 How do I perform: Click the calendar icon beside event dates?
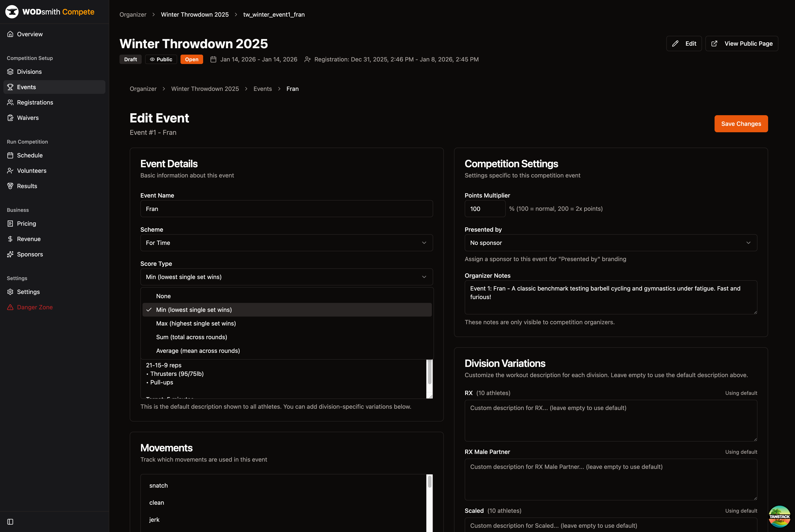click(x=213, y=59)
